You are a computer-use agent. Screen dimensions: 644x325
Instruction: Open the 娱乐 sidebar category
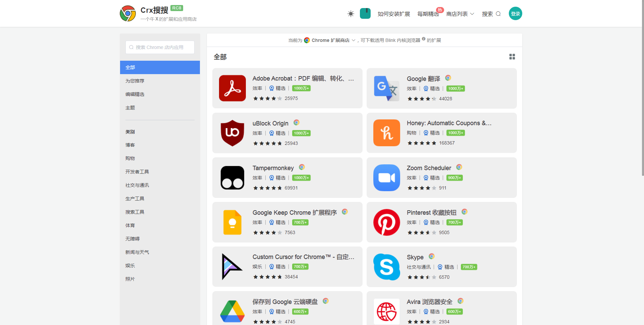coord(130,266)
